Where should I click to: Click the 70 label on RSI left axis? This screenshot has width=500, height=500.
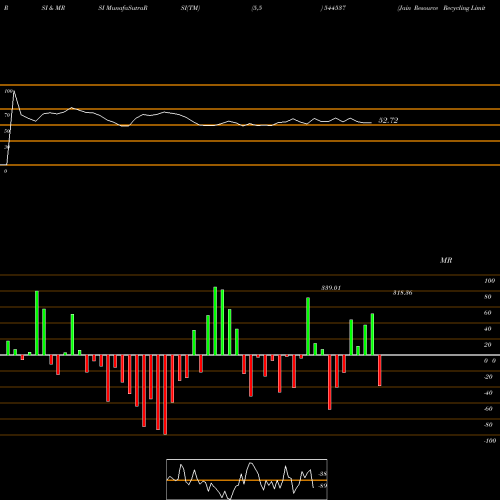pyautogui.click(x=7, y=115)
